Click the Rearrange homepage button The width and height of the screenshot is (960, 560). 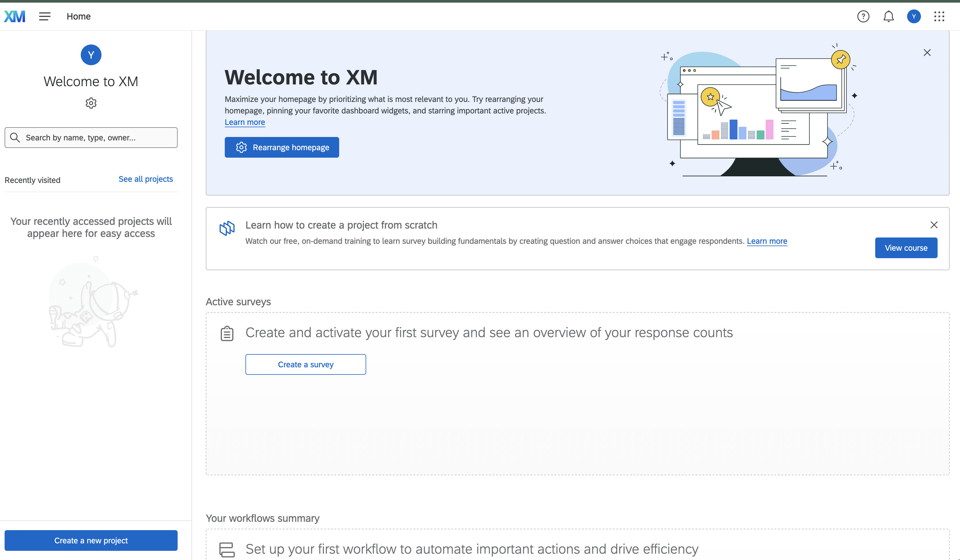(281, 147)
